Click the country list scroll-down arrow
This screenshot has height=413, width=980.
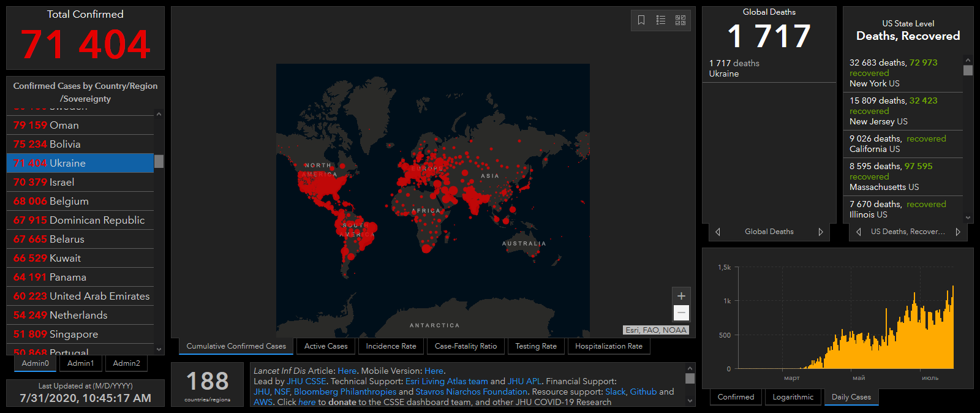(159, 350)
